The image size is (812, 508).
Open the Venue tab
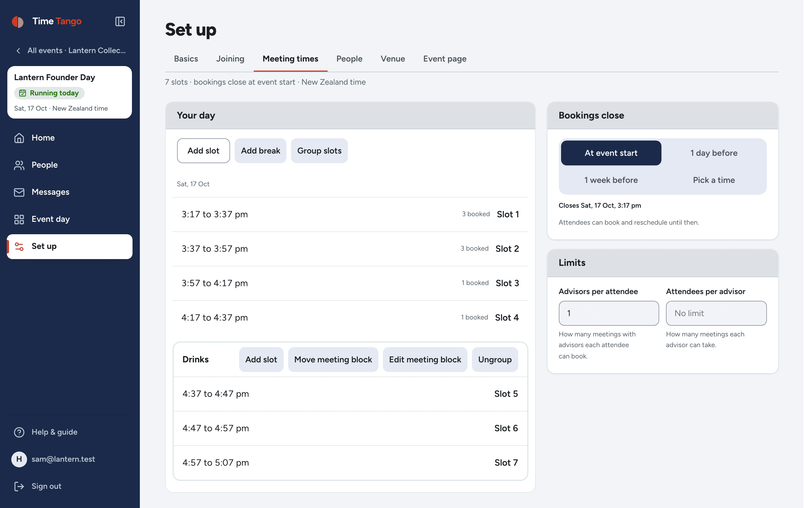pos(392,59)
